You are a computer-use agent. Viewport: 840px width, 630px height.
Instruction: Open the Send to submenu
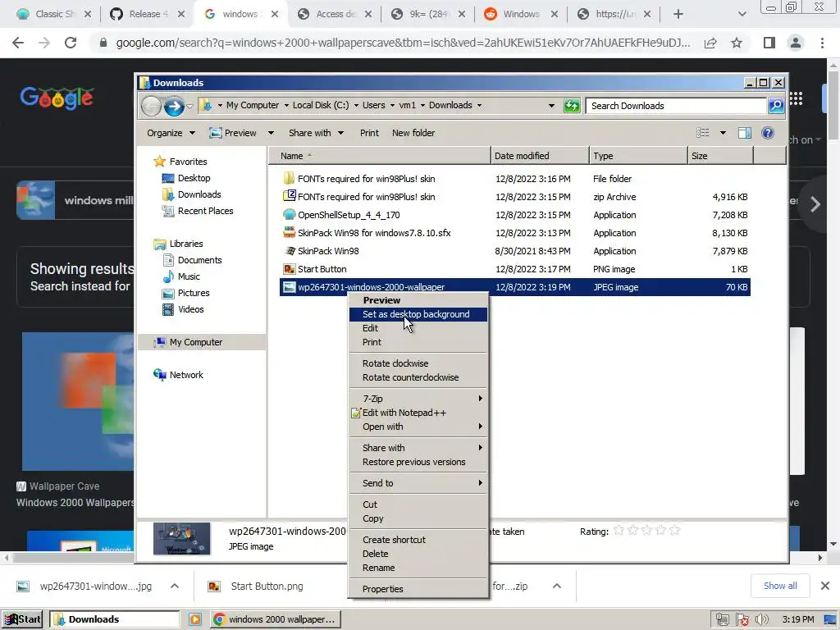pyautogui.click(x=418, y=483)
